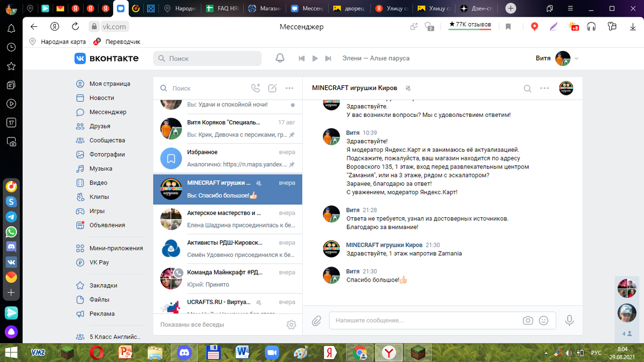This screenshot has height=362, width=644.
Task: Open browser downloads arrow icon
Action: [x=633, y=26]
